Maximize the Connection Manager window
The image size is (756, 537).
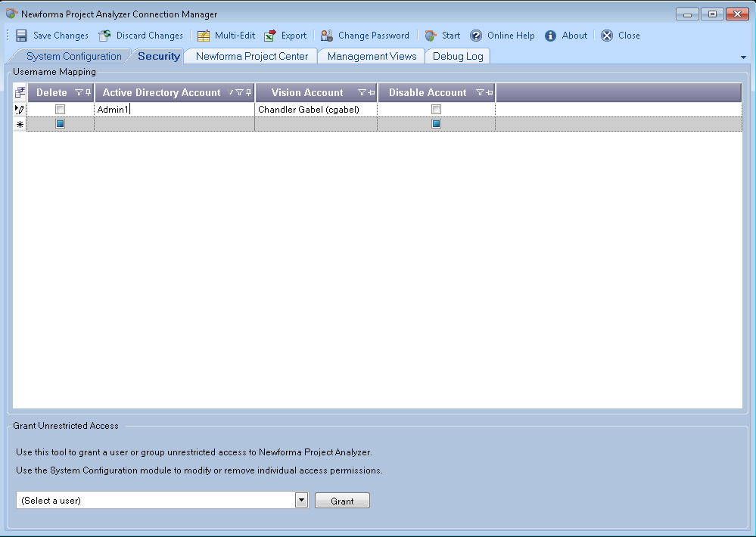(x=712, y=14)
